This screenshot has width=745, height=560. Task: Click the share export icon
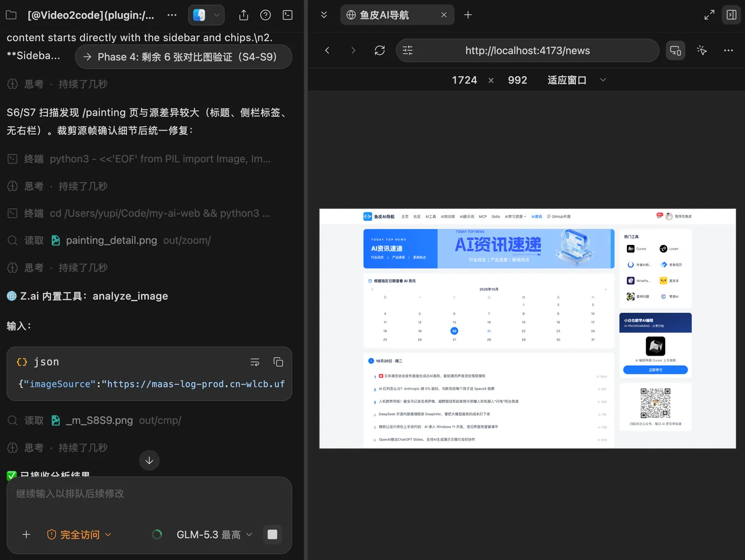click(x=244, y=15)
